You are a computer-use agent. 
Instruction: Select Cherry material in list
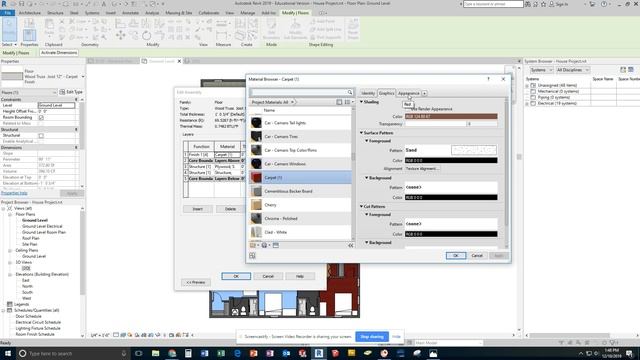click(x=300, y=205)
